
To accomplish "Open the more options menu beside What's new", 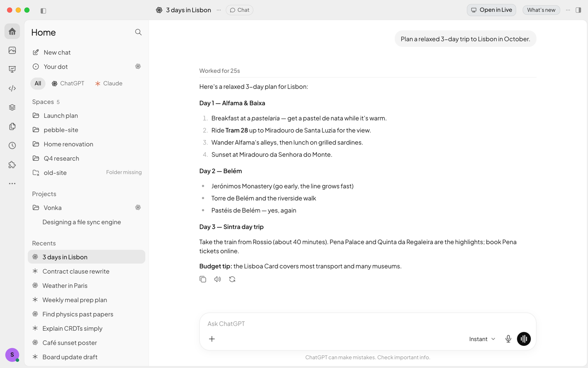I will tap(568, 10).
